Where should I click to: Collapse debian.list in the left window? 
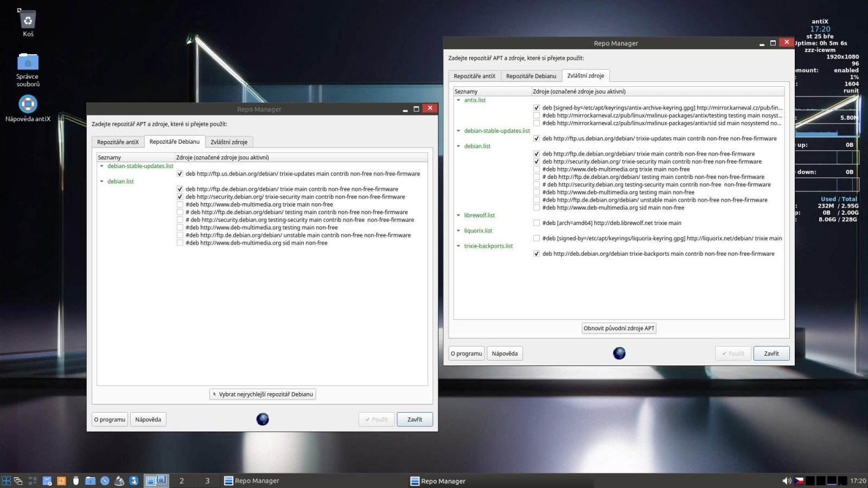101,182
